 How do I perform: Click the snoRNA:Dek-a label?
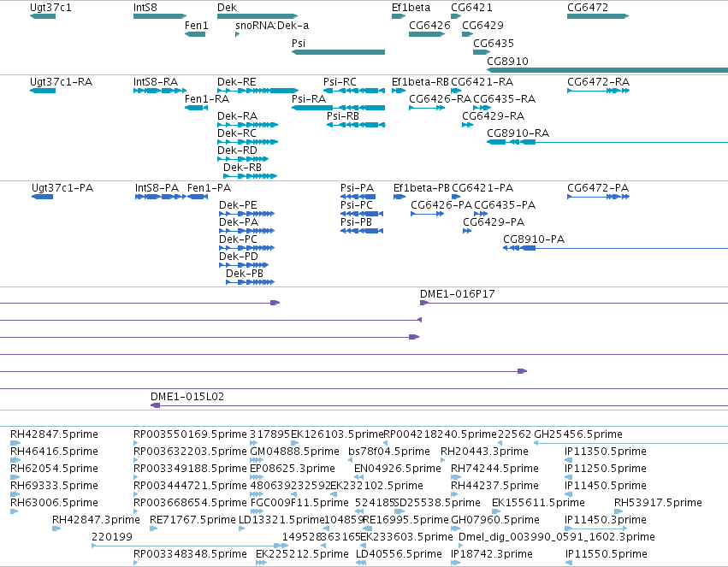pyautogui.click(x=272, y=26)
